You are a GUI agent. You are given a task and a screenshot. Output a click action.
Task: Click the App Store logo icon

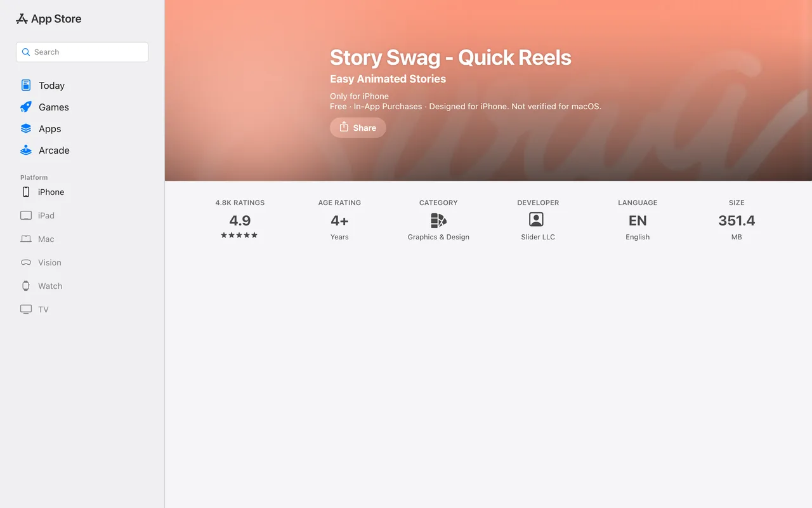click(x=22, y=19)
